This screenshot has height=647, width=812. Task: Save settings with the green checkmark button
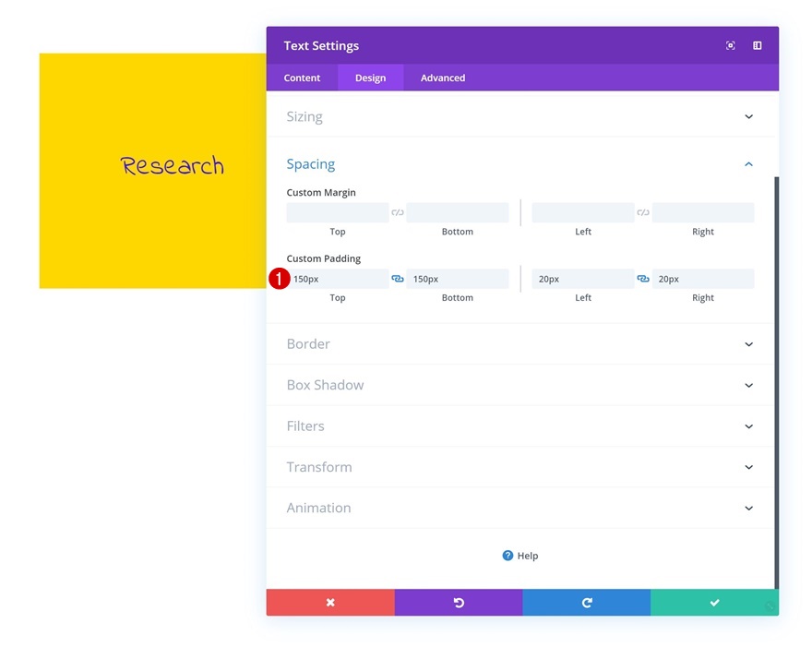coord(714,603)
